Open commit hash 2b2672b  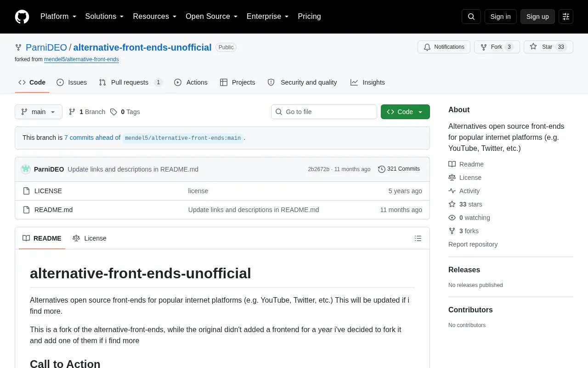click(x=318, y=169)
